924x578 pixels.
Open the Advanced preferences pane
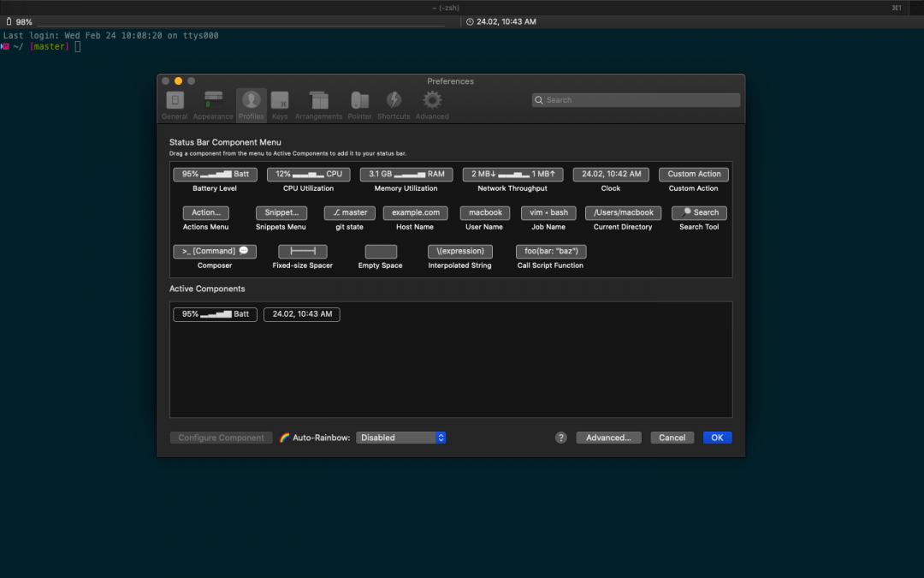(x=431, y=99)
